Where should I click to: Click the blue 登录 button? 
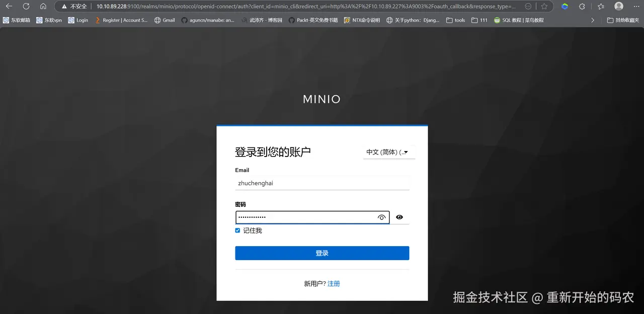tap(322, 253)
